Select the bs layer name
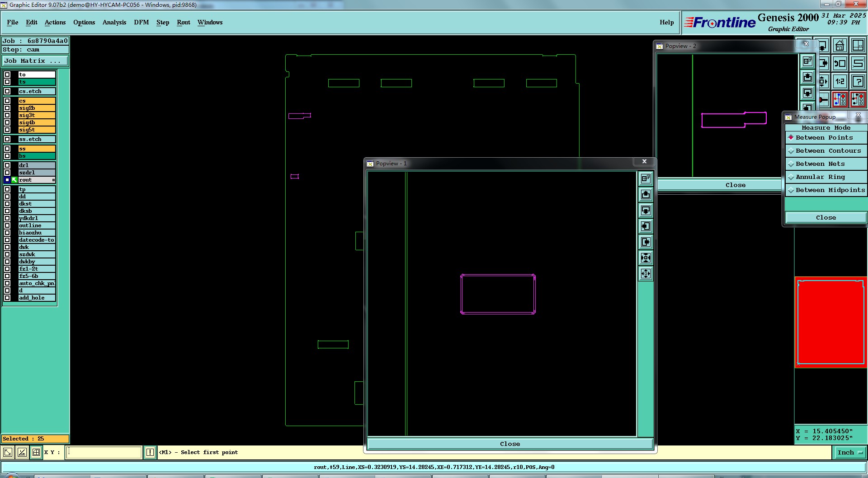 (x=37, y=156)
